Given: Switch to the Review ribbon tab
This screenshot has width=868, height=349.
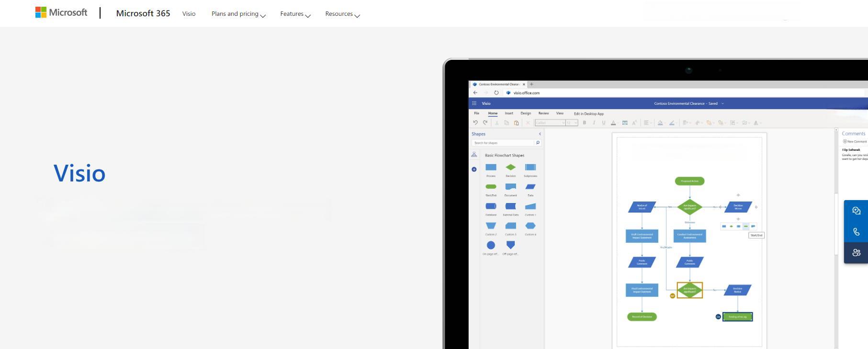Looking at the screenshot, I should tap(543, 113).
